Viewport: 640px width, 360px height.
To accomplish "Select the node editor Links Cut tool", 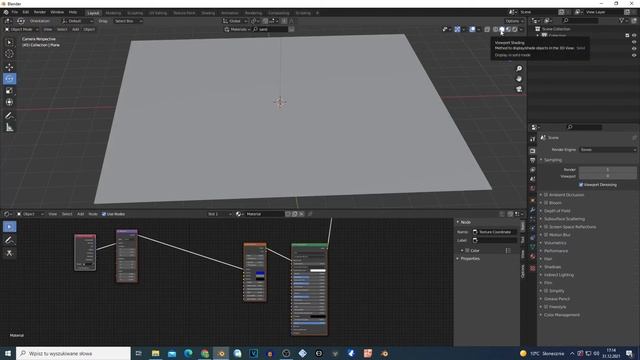I will (x=9, y=253).
